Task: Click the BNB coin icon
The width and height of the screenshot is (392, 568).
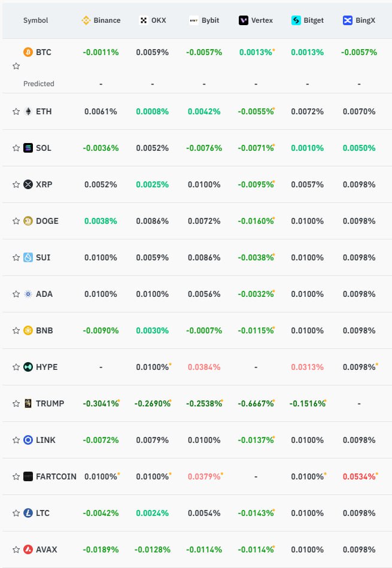Action: point(28,330)
